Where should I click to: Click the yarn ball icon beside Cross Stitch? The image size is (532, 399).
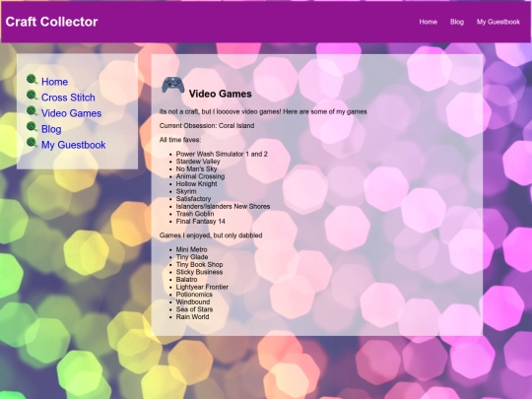point(33,96)
